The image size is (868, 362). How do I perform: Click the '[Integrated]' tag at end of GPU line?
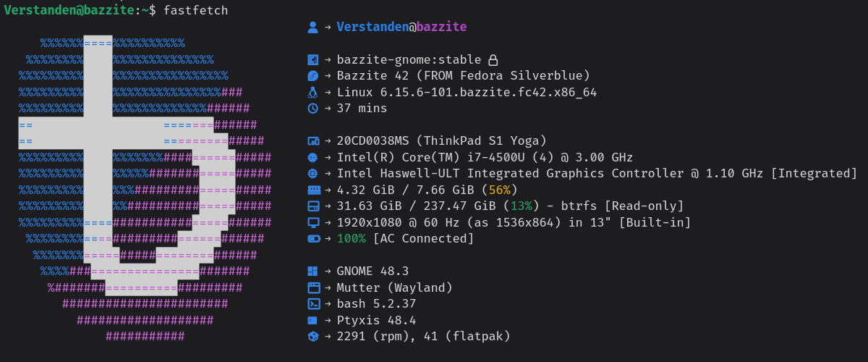(814, 174)
